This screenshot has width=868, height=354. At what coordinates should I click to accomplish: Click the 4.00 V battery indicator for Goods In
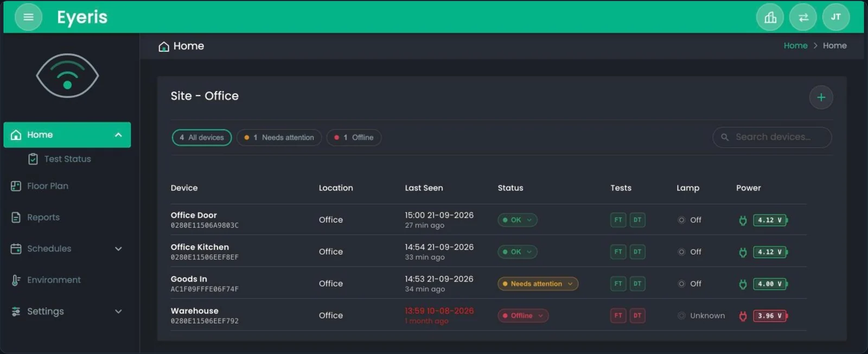pos(770,284)
